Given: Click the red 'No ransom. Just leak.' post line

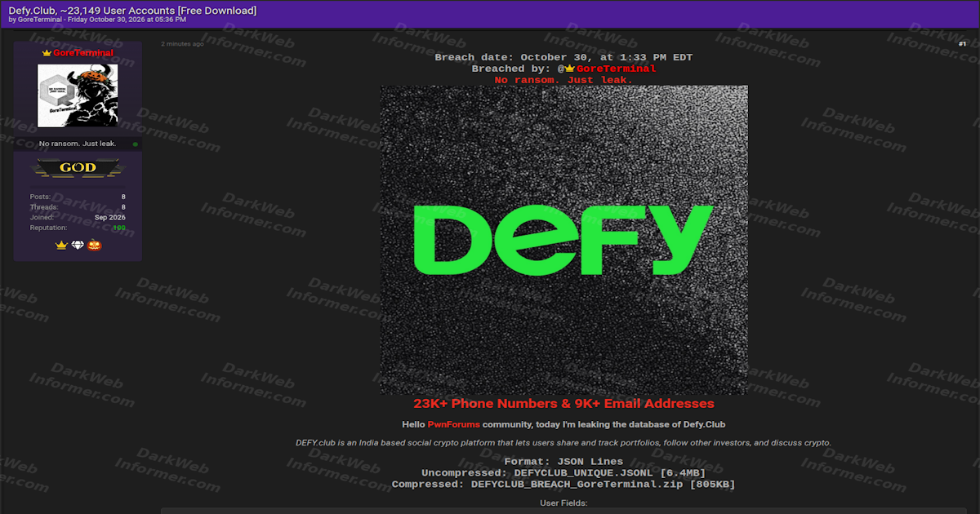Looking at the screenshot, I should tap(563, 80).
